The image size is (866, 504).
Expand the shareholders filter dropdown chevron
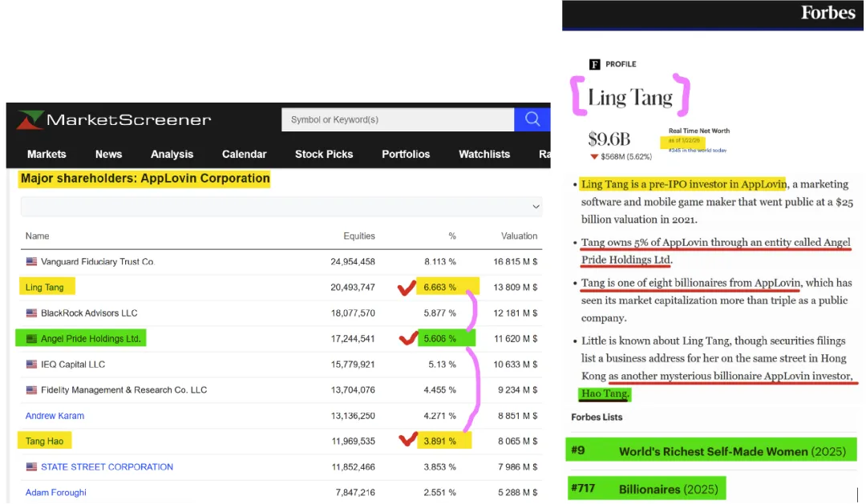point(535,207)
